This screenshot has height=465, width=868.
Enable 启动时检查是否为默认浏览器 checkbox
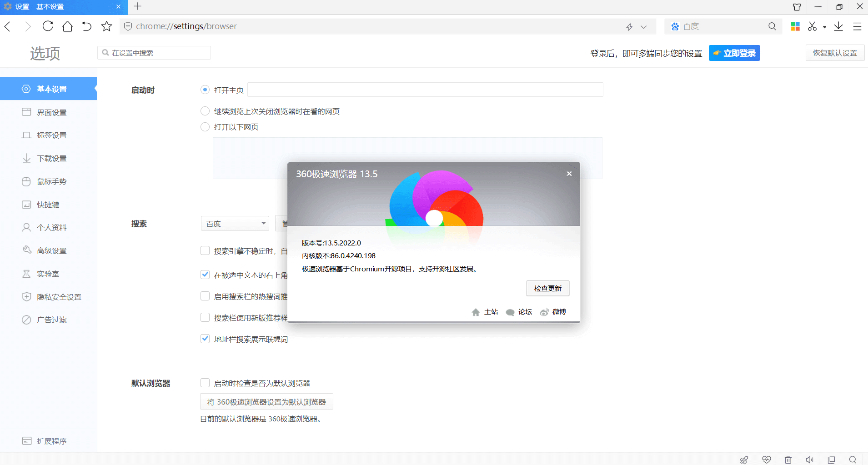[x=205, y=383]
